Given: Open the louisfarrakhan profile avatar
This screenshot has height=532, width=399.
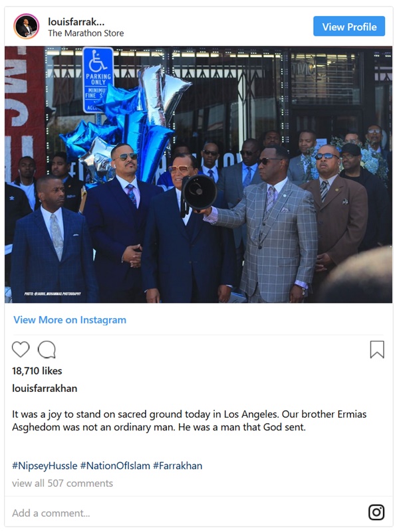Looking at the screenshot, I should pos(26,27).
